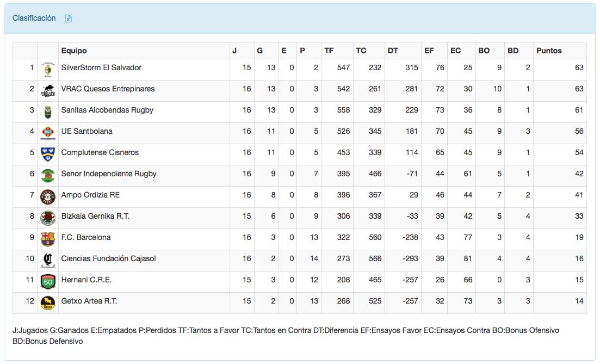Click the Puntos column header

549,51
